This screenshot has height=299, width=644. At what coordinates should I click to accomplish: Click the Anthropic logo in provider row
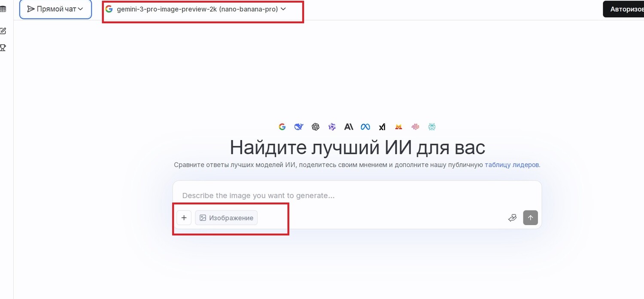349,127
